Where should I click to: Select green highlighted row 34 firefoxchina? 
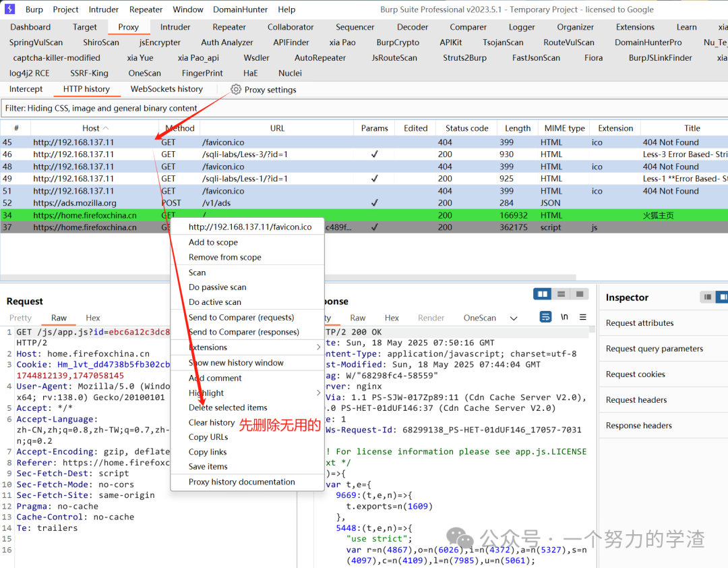pyautogui.click(x=364, y=215)
